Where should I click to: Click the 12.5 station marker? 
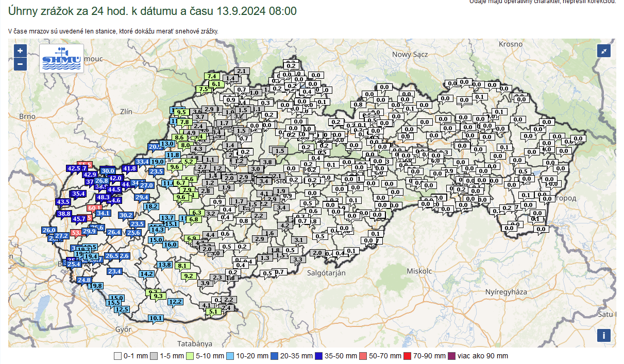(122, 309)
